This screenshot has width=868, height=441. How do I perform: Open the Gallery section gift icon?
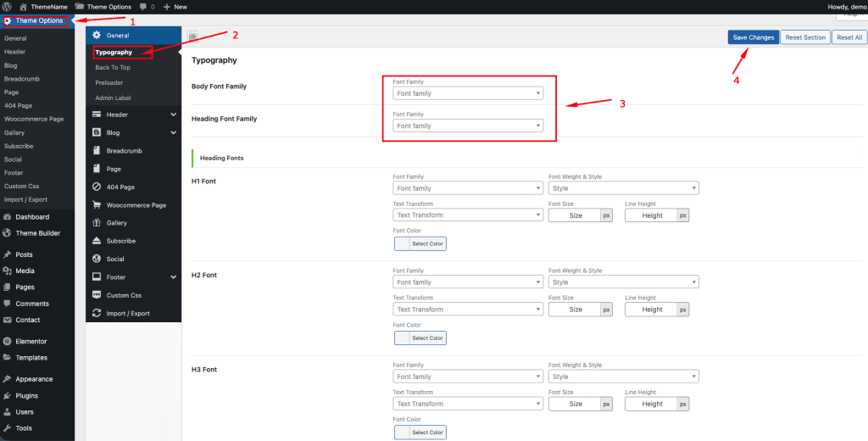point(97,223)
